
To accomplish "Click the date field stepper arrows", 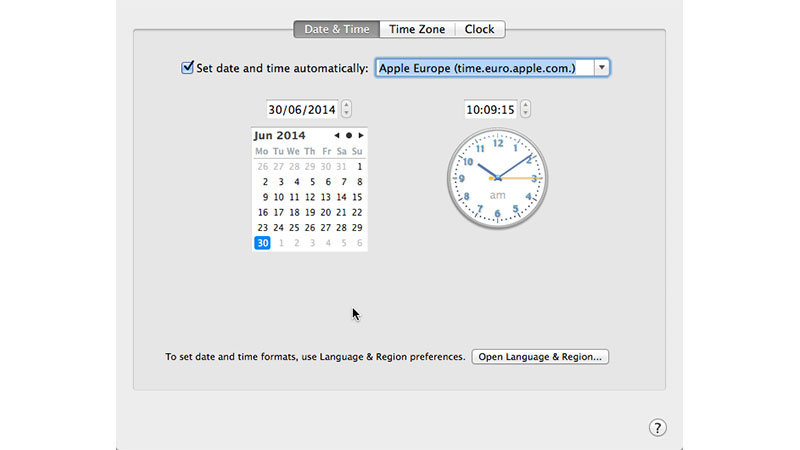I will point(346,109).
